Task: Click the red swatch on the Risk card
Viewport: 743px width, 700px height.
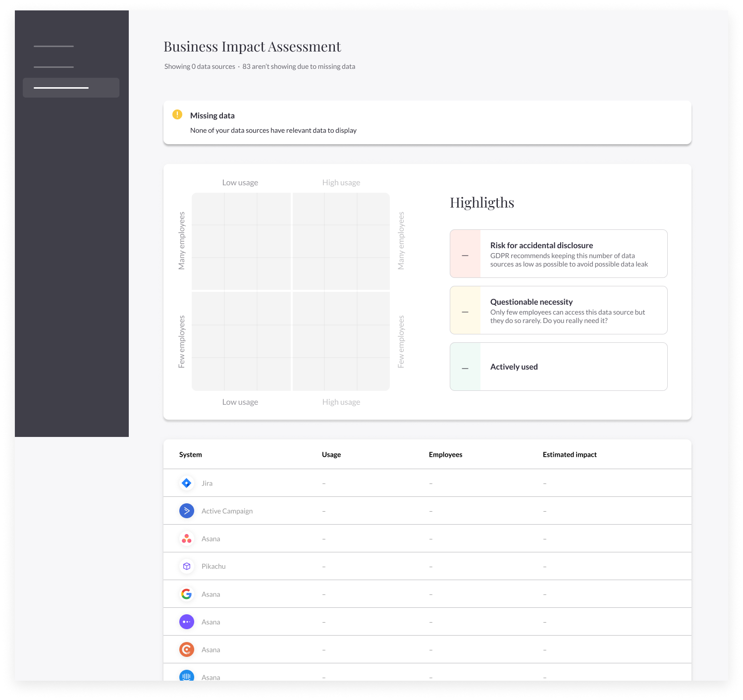Action: click(x=465, y=254)
